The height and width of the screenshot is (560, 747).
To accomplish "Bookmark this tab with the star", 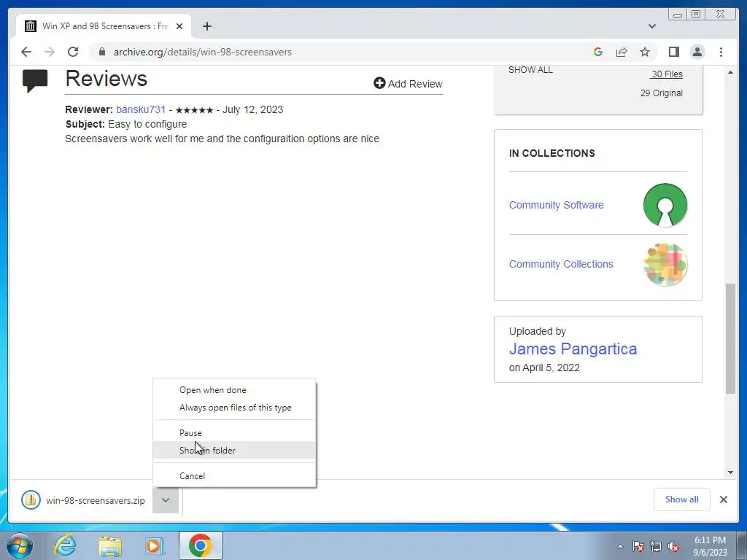I will tap(645, 52).
